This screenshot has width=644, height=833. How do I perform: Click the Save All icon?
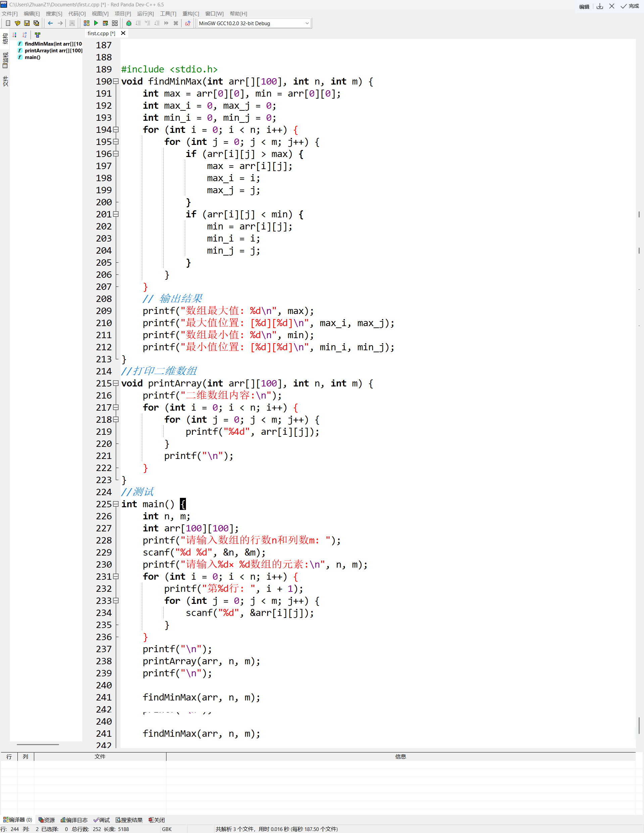[x=37, y=23]
